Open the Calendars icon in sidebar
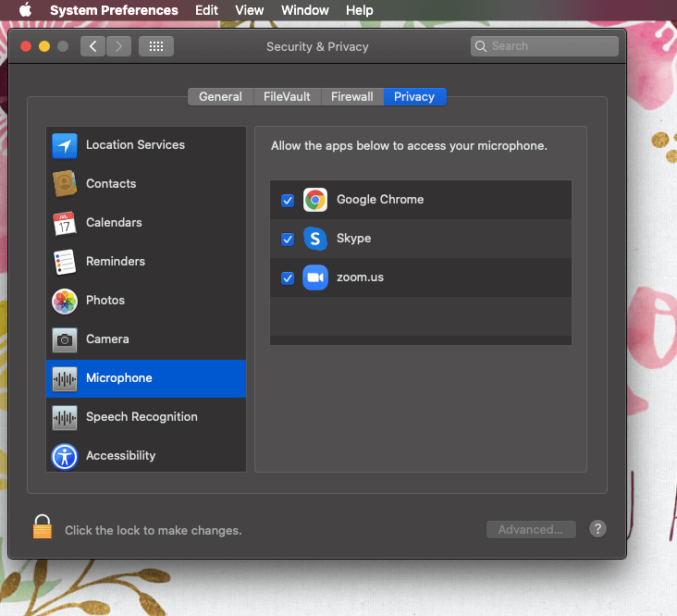Image resolution: width=677 pixels, height=616 pixels. click(x=65, y=223)
